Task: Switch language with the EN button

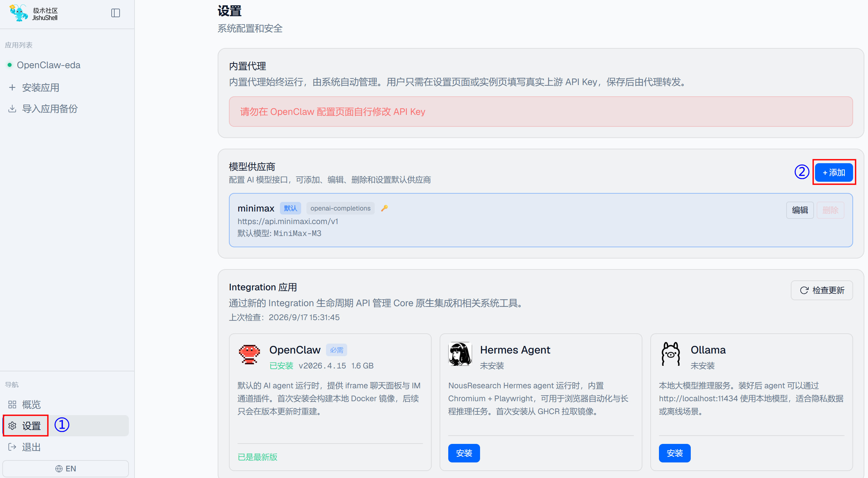Action: [66, 468]
